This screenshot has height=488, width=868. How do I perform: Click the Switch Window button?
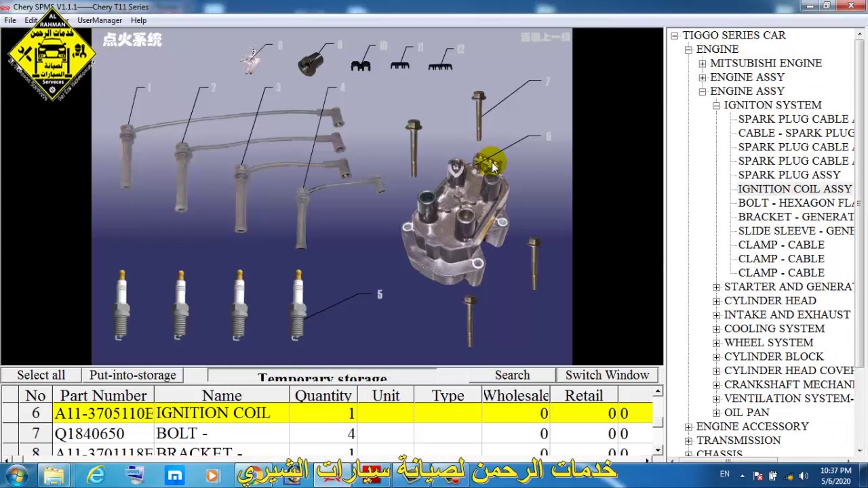tap(607, 375)
